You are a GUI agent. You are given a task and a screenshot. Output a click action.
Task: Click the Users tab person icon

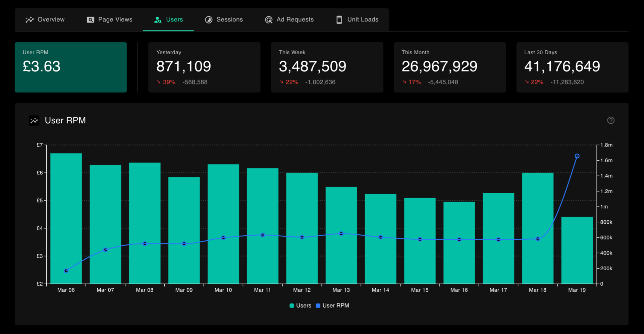click(x=158, y=20)
